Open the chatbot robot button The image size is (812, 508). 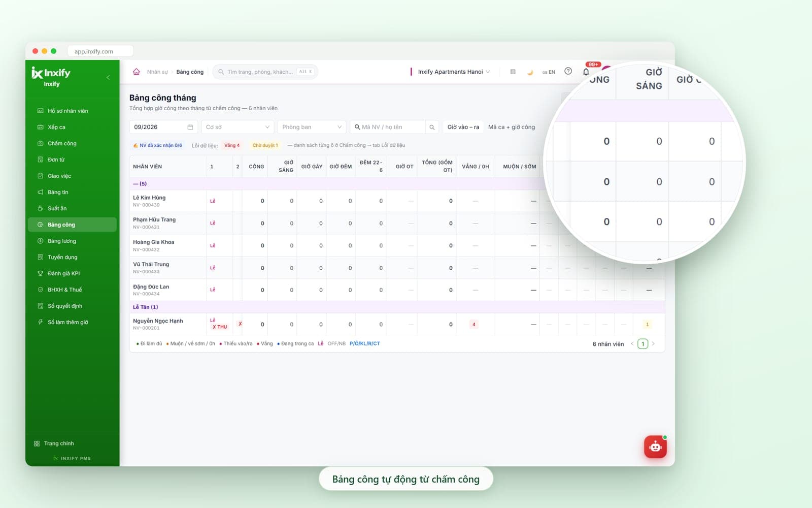(655, 447)
